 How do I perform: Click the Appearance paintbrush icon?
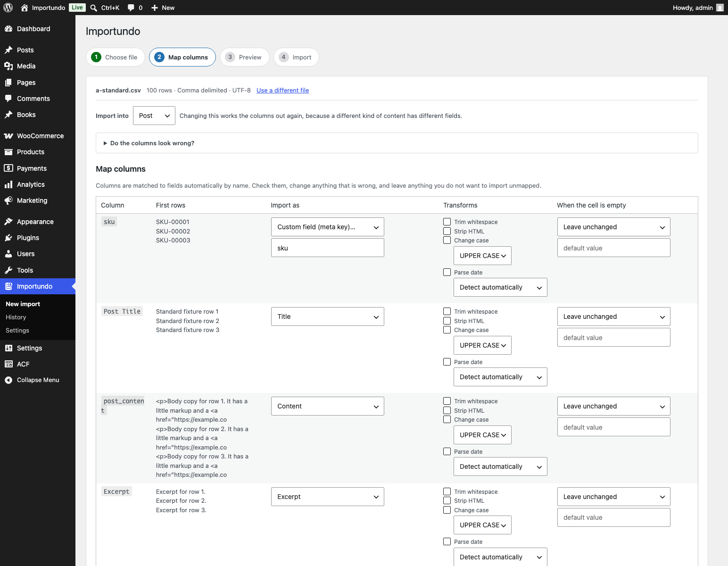[8, 222]
